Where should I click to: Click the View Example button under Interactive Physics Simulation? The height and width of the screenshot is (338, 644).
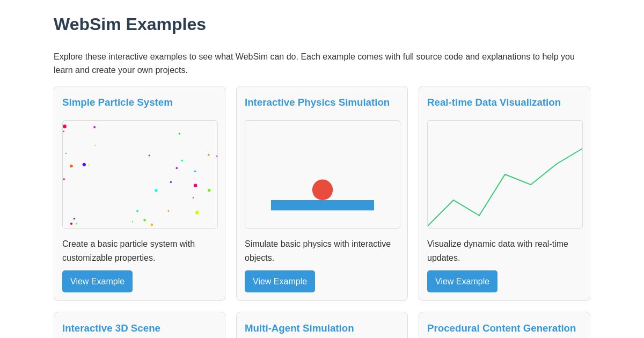280,281
